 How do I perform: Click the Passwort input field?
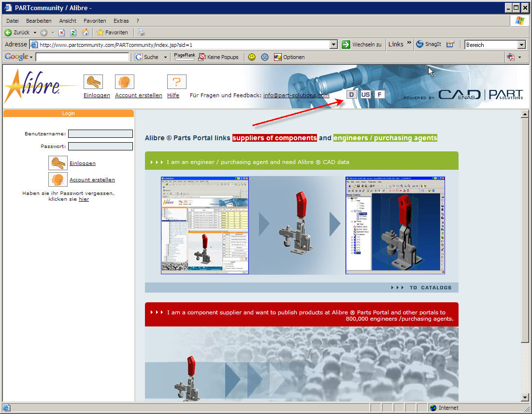point(101,147)
